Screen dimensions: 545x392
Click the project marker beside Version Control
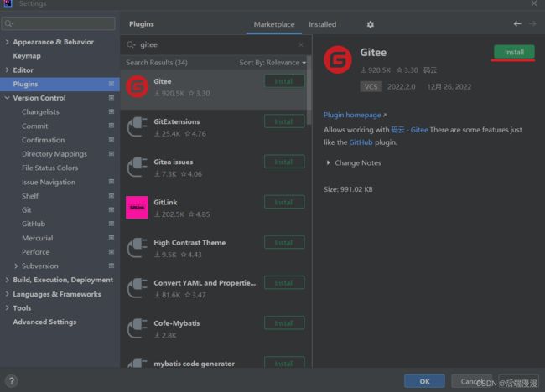click(x=112, y=98)
